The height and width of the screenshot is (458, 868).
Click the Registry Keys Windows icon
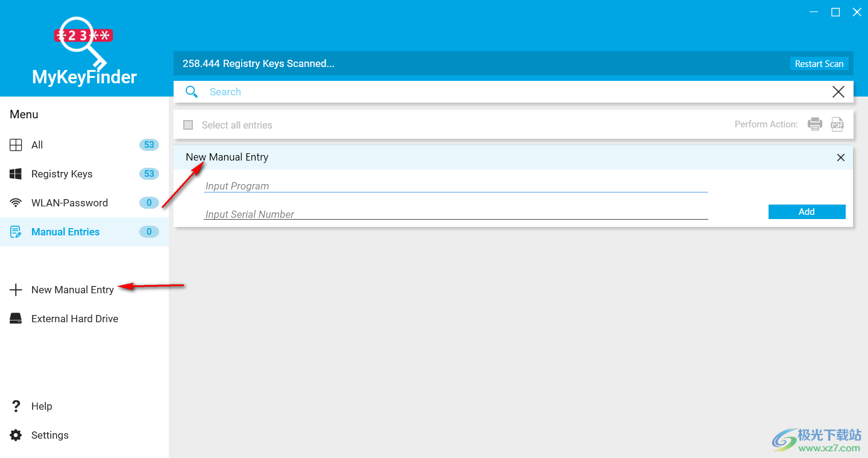(x=16, y=174)
